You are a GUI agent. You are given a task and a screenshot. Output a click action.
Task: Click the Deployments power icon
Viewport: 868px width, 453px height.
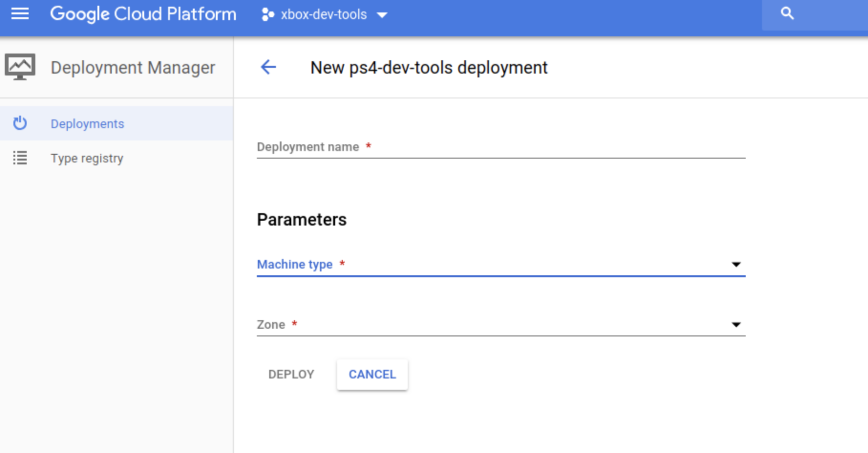point(20,123)
